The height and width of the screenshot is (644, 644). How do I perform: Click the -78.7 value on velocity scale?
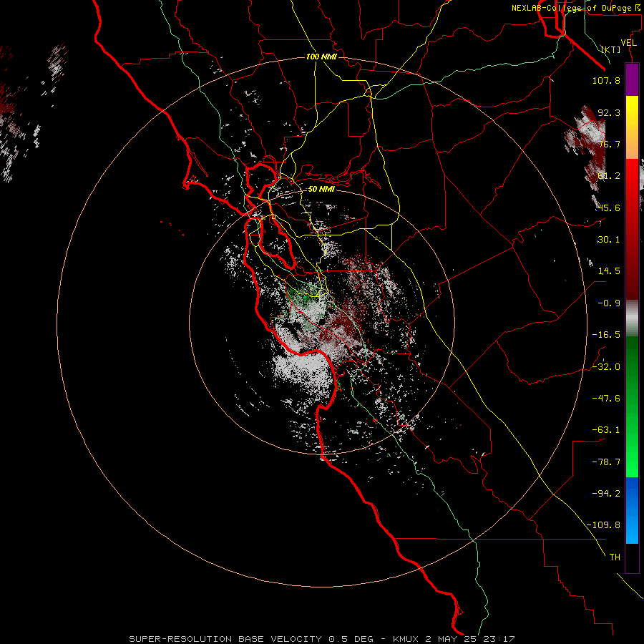click(x=606, y=462)
